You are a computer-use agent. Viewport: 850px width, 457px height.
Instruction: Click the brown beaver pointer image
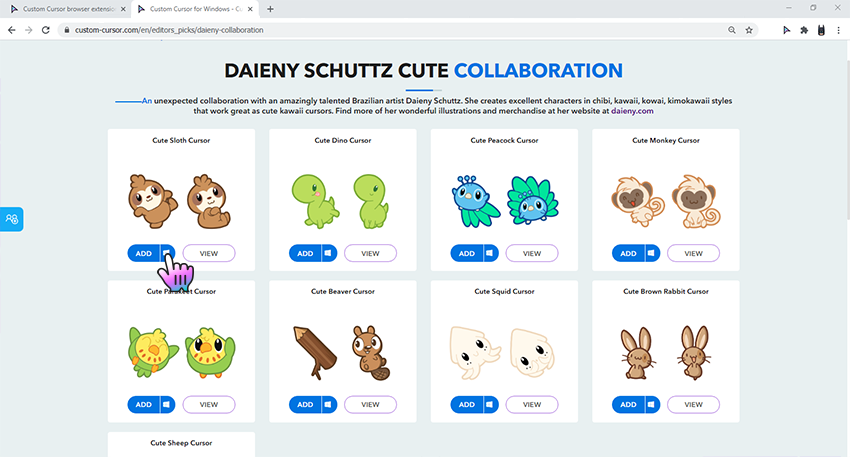pyautogui.click(x=371, y=352)
